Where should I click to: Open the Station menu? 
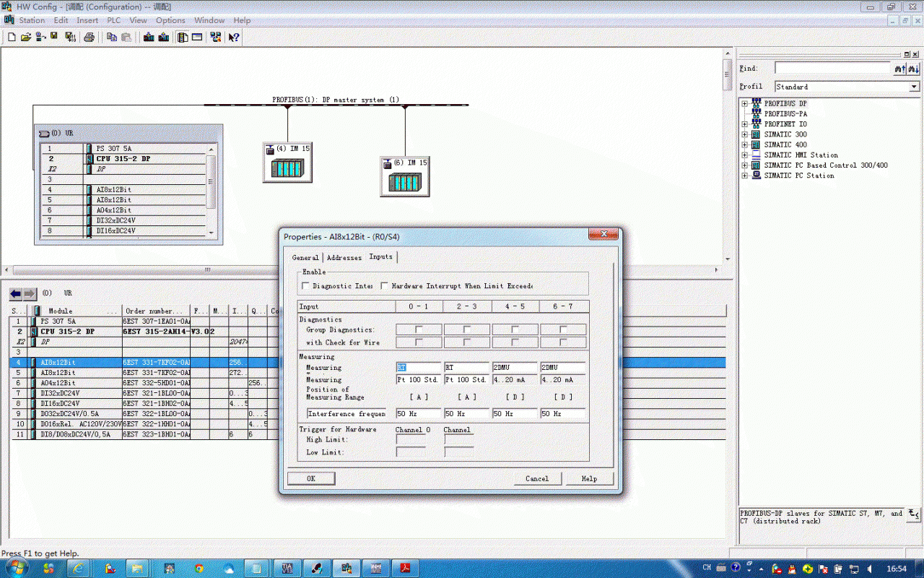click(x=32, y=20)
